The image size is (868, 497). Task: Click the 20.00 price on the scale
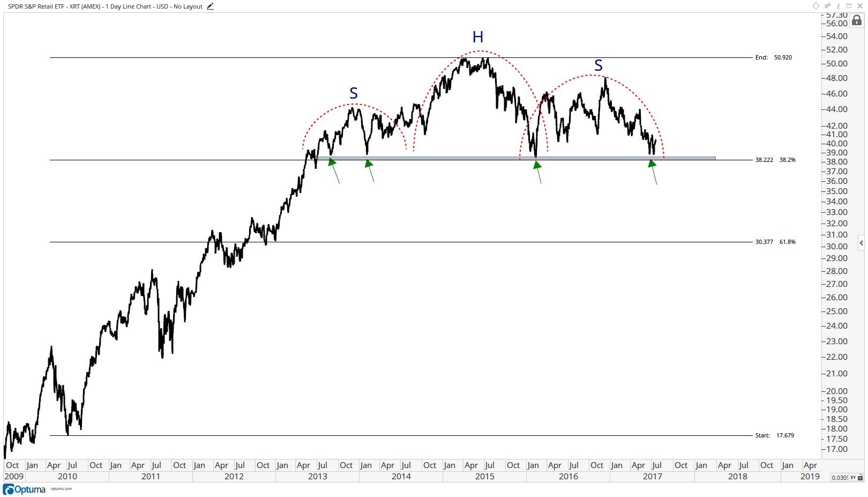click(837, 391)
